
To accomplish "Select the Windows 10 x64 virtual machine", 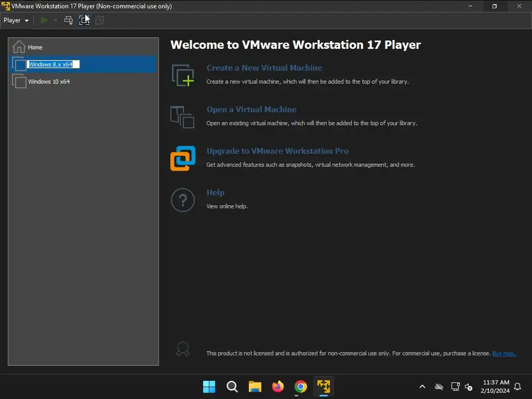I will click(x=83, y=82).
